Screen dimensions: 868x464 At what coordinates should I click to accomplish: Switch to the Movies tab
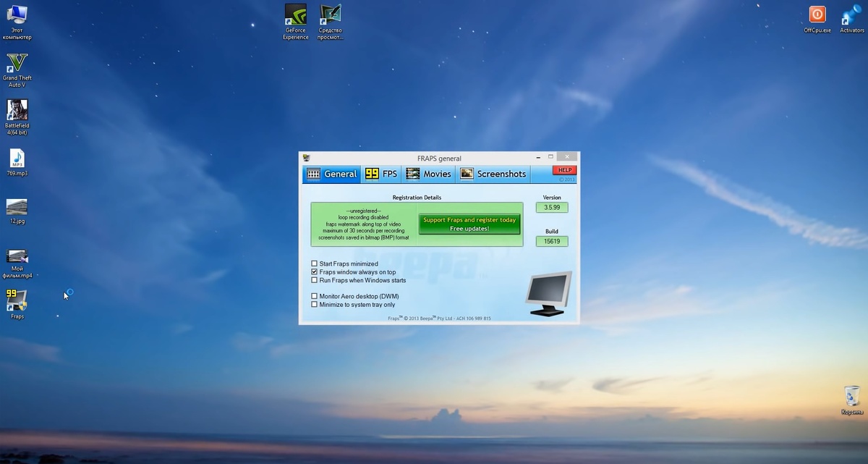(x=428, y=174)
